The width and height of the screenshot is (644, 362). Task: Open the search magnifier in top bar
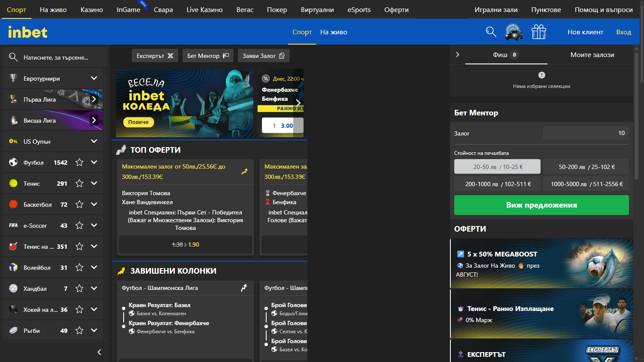pyautogui.click(x=491, y=31)
